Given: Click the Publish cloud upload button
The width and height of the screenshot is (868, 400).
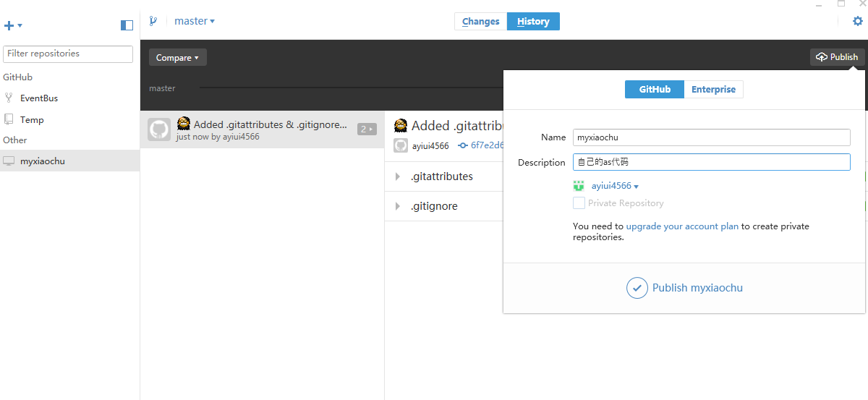Looking at the screenshot, I should pyautogui.click(x=837, y=57).
